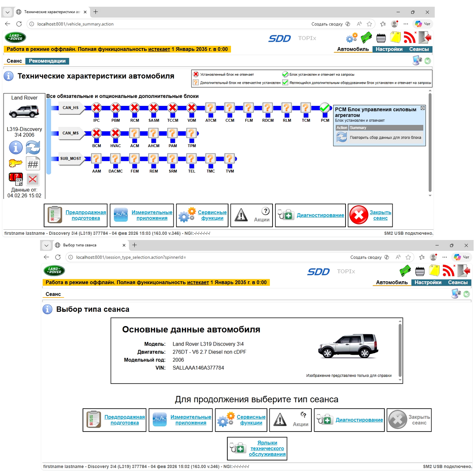Click the TCCM module icon
476x476 pixels.
point(173,107)
